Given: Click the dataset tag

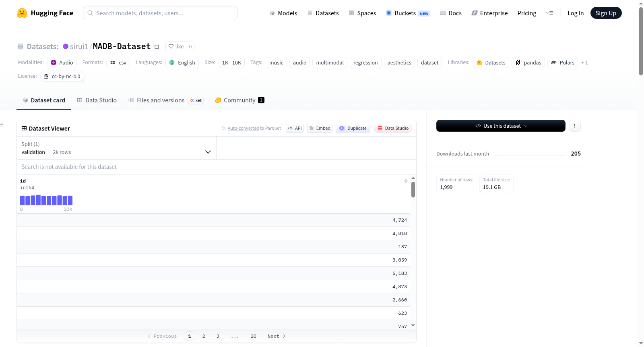Looking at the screenshot, I should pos(430,62).
